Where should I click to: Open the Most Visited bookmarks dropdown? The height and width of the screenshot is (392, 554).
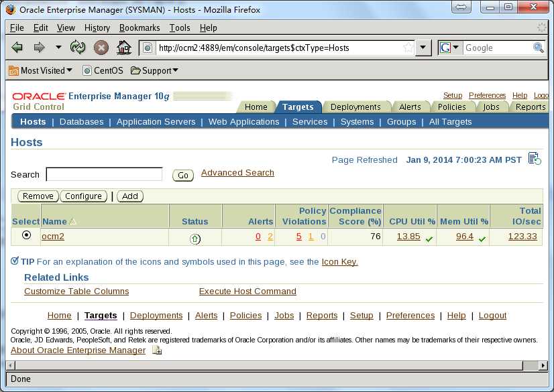(x=41, y=70)
